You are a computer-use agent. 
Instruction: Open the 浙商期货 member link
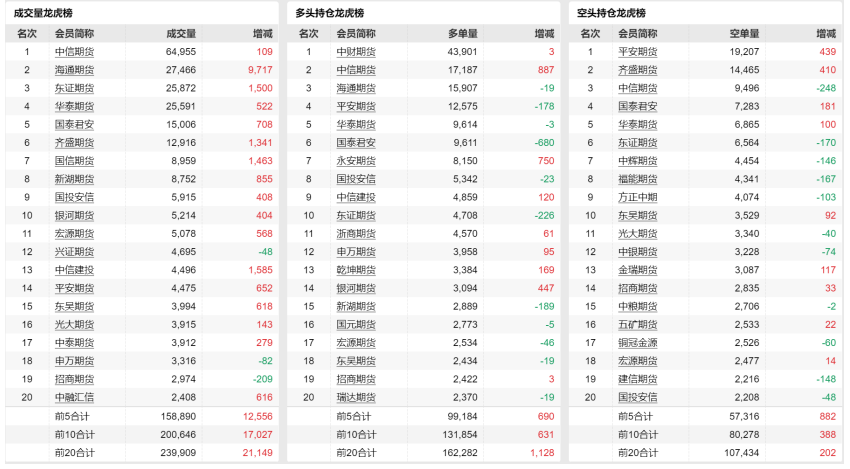[x=356, y=234]
